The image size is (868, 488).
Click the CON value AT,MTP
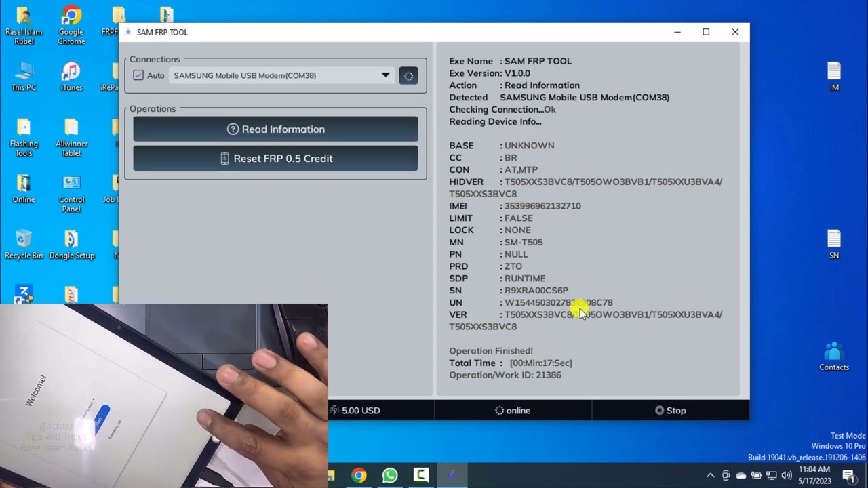521,169
